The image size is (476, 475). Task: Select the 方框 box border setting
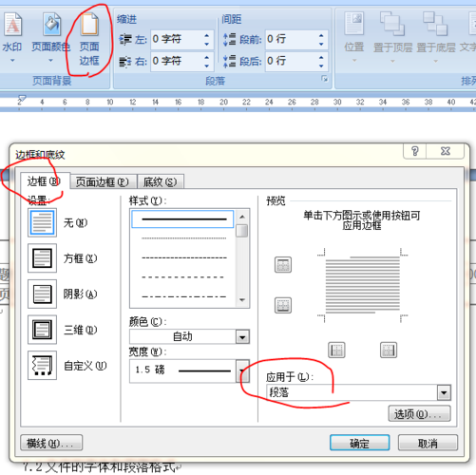42,258
